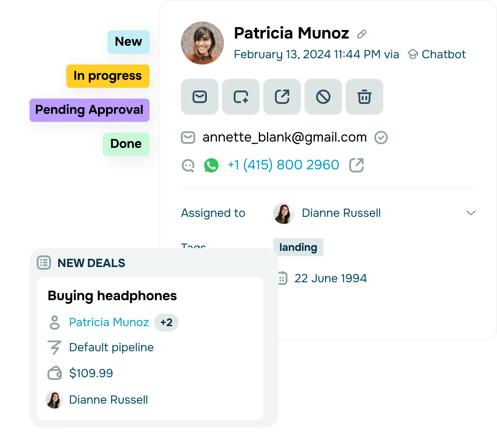Select the New status label
Image resolution: width=497 pixels, height=448 pixels.
pos(129,42)
